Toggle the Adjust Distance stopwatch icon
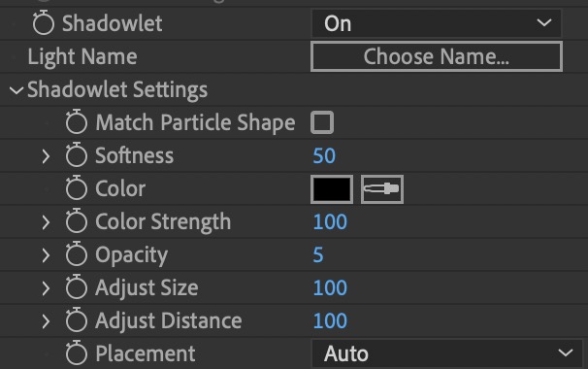 77,320
